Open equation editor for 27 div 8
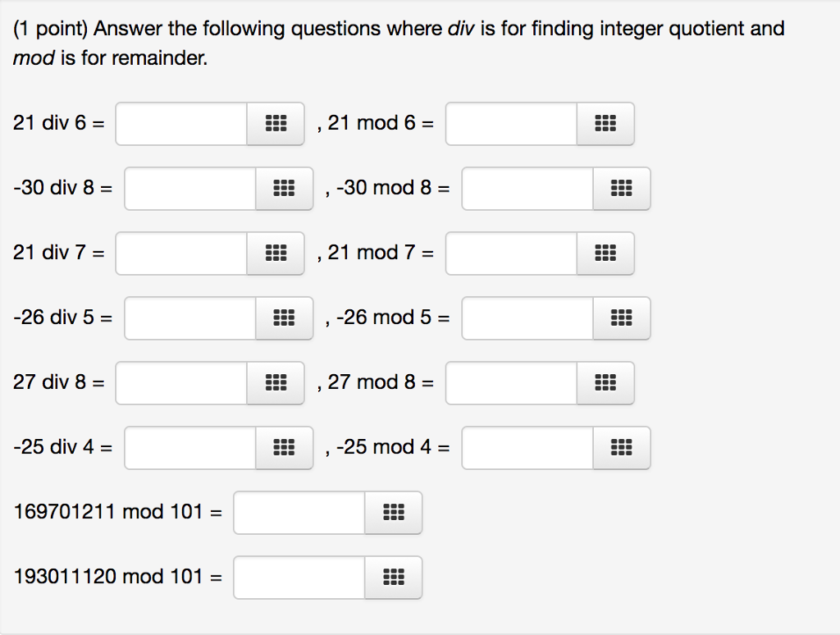Image resolution: width=840 pixels, height=635 pixels. tap(276, 382)
